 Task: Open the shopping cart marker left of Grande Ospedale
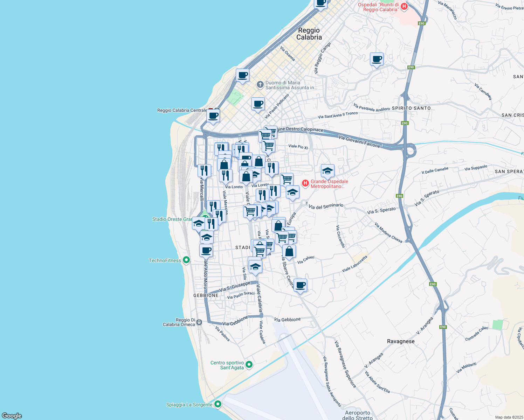click(287, 180)
